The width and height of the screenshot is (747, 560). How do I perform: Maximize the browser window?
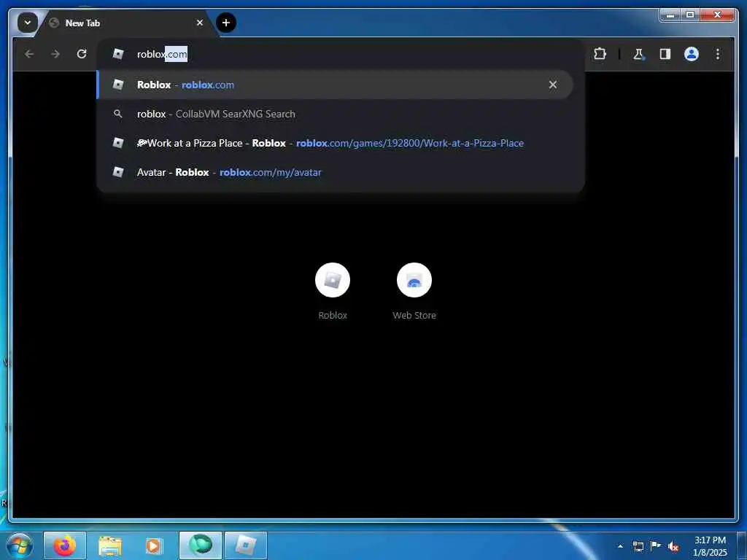click(x=690, y=15)
